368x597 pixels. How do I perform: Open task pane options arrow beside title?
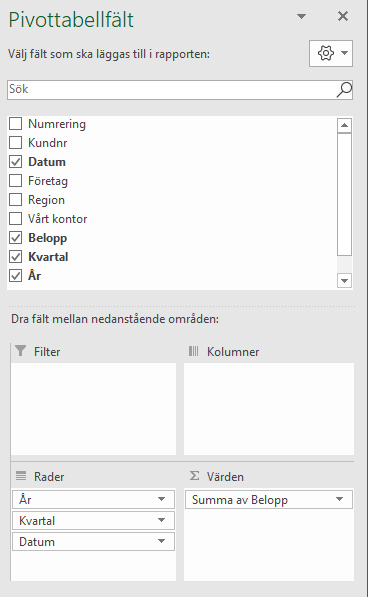(301, 16)
